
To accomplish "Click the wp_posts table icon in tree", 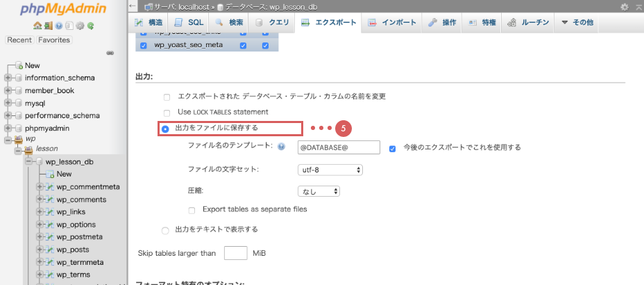I will [49, 250].
